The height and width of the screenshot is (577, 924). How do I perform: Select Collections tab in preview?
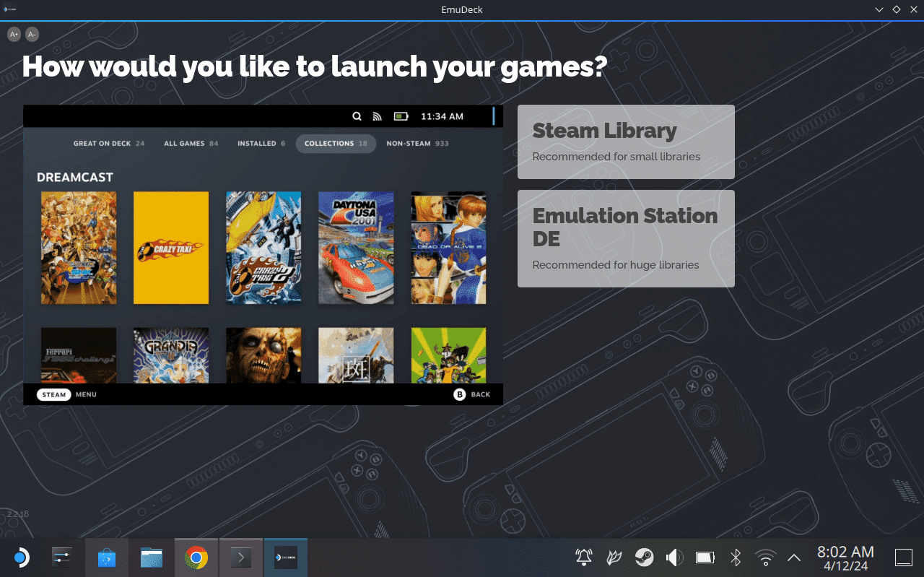point(336,143)
